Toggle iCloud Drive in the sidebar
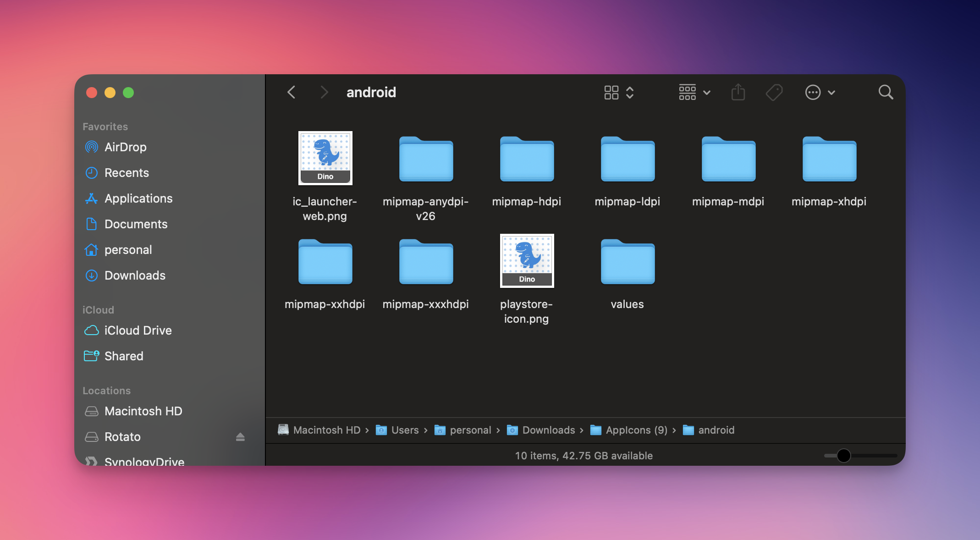Image resolution: width=980 pixels, height=540 pixels. click(138, 331)
